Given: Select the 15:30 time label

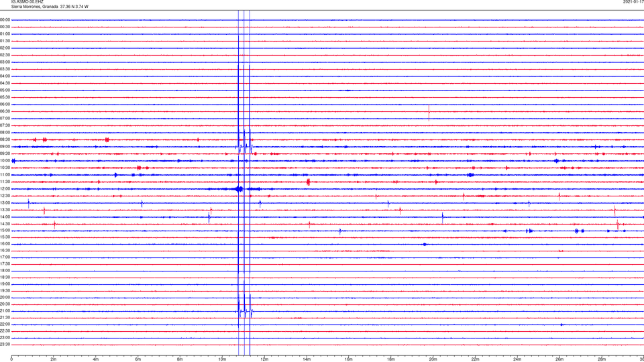Looking at the screenshot, I should [5, 237].
